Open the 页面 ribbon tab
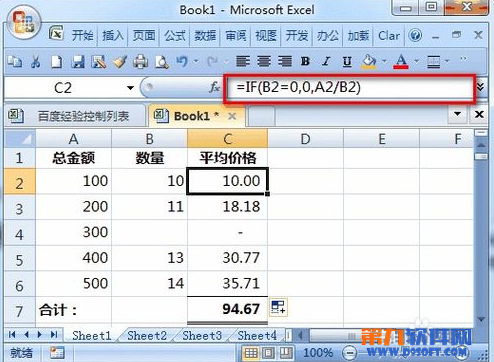Image resolution: width=494 pixels, height=362 pixels. click(144, 35)
